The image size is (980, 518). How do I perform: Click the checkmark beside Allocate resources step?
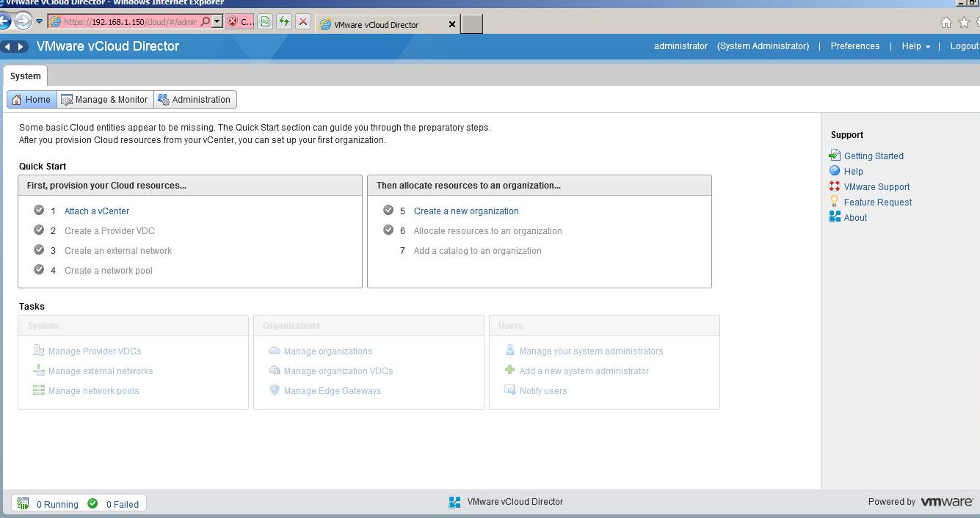tap(388, 230)
